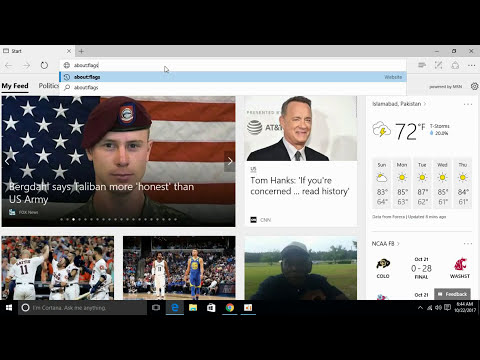Click the CNN source label
Screen dimensions: 480x360
click(265, 220)
